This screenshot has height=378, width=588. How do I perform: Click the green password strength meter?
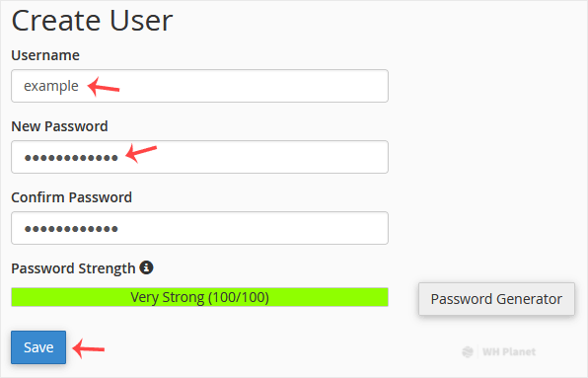point(199,297)
